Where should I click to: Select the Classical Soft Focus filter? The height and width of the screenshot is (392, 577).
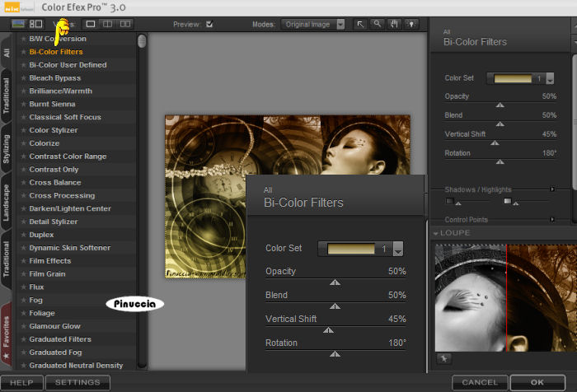(x=65, y=117)
